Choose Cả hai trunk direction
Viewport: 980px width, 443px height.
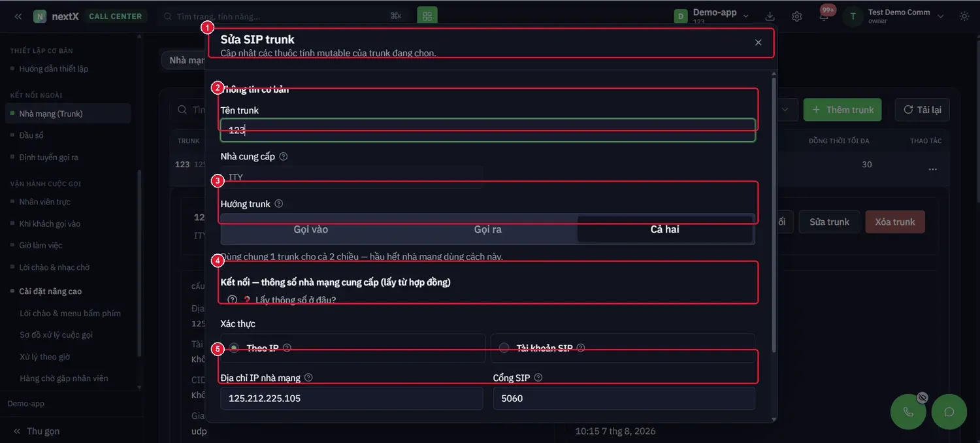point(665,229)
